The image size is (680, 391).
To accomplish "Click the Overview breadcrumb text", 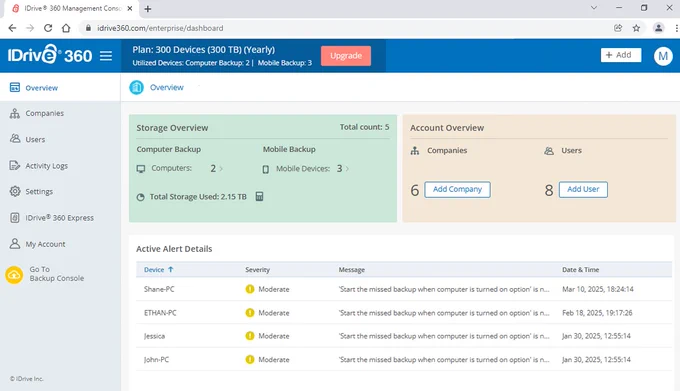I will 167,87.
